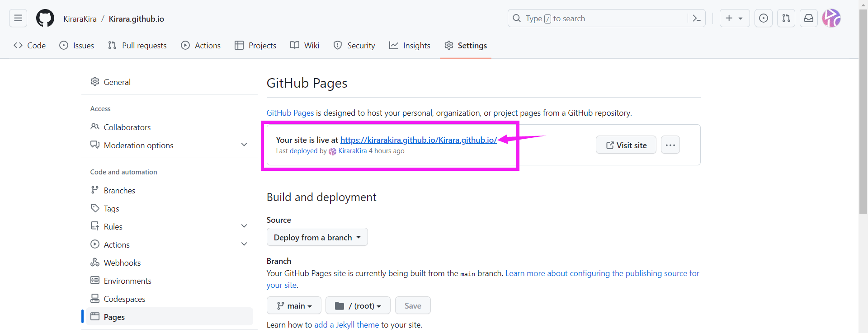This screenshot has width=868, height=333.
Task: Open the GitHub Pages documentation link
Action: 290,113
